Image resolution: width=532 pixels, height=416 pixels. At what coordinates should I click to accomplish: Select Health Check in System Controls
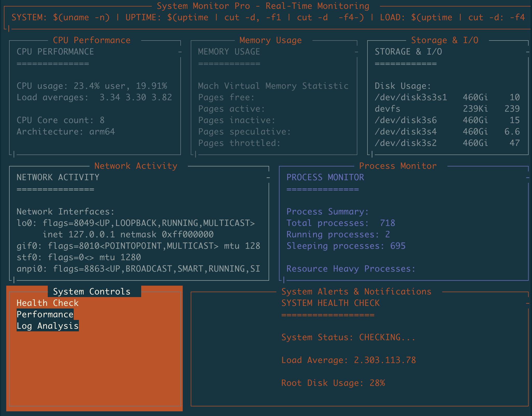47,303
